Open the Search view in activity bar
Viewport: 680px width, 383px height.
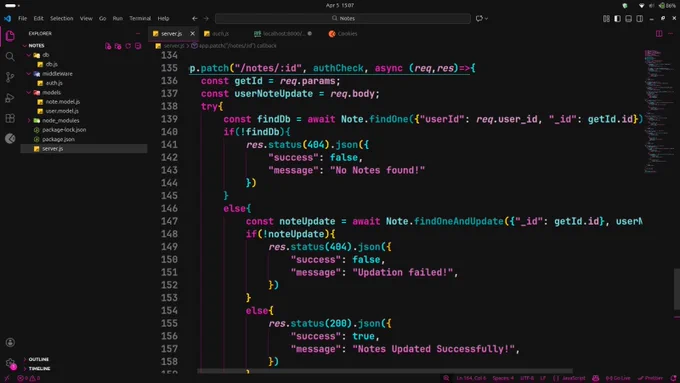10,56
